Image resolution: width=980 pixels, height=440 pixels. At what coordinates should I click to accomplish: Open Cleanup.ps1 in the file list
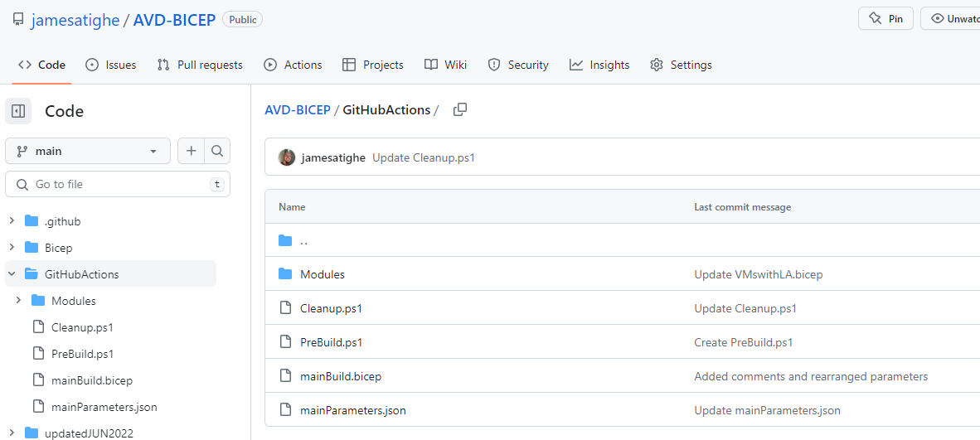coord(331,308)
